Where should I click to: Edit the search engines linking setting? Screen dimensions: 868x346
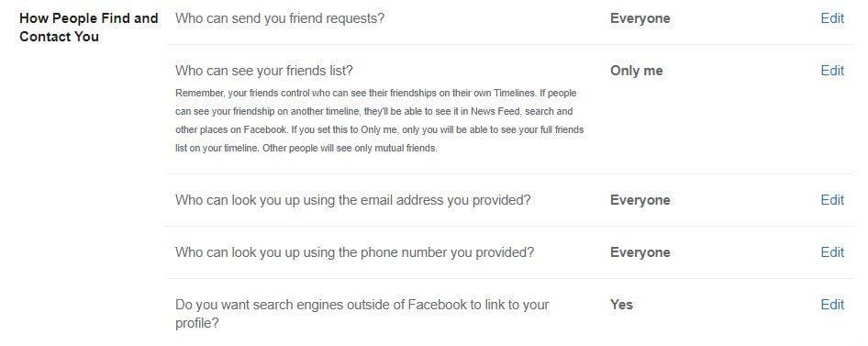832,305
